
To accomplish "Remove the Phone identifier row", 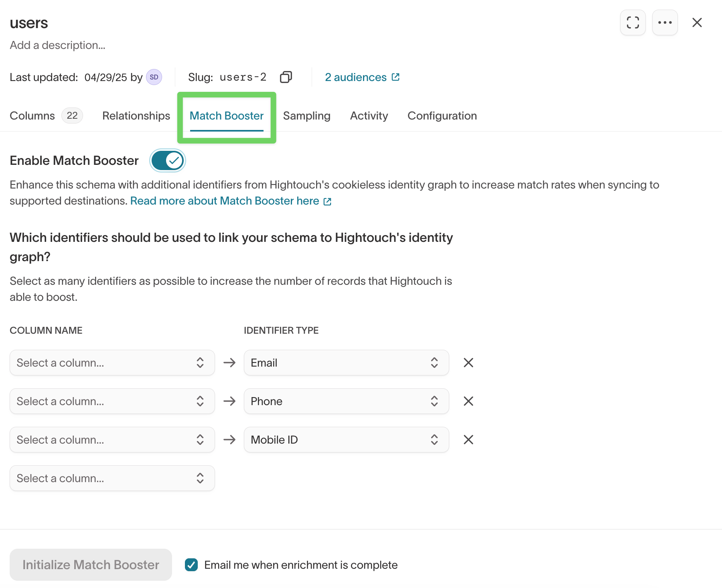I will click(x=468, y=401).
